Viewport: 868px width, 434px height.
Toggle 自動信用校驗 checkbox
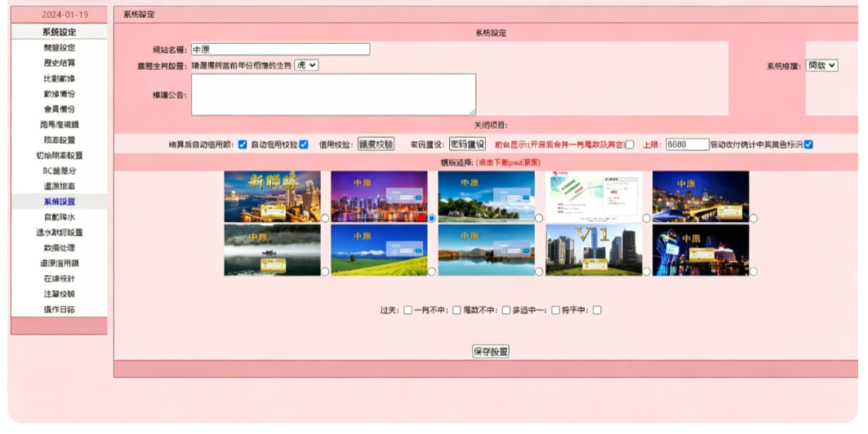tap(304, 144)
